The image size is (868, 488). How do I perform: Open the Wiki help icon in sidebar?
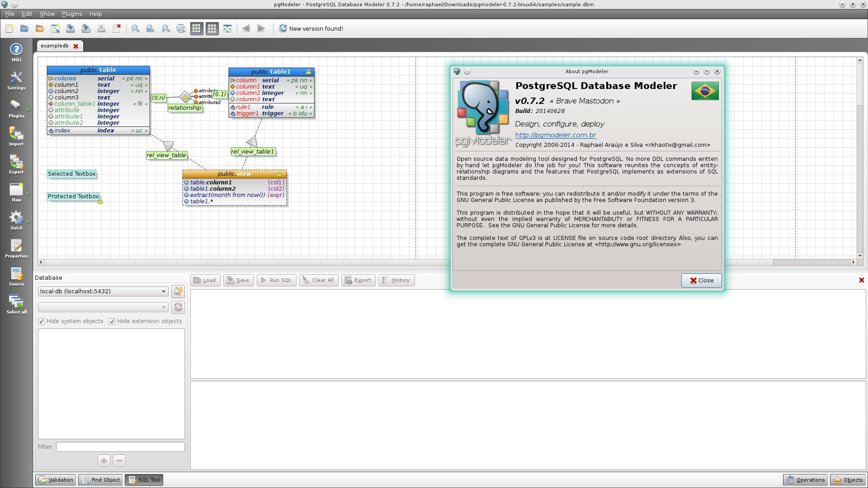16,52
